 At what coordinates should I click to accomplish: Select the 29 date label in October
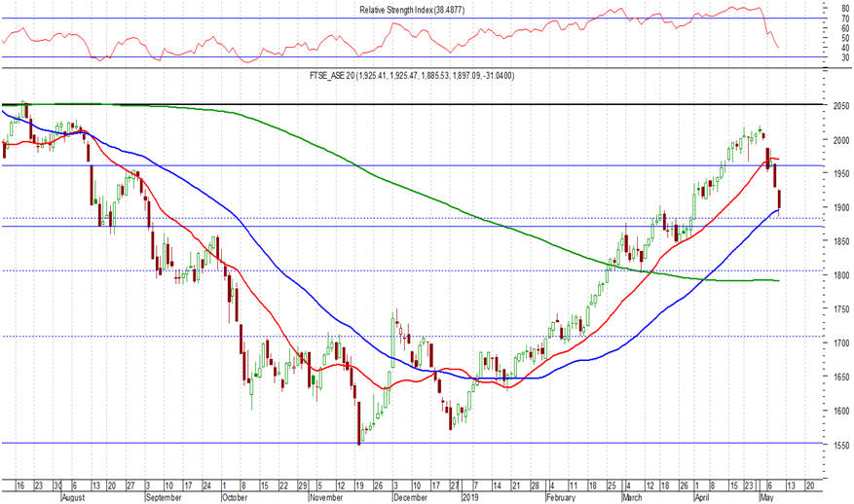click(302, 485)
